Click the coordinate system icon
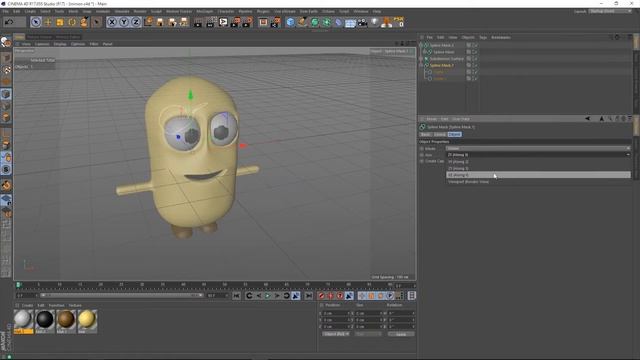Image resolution: width=640 pixels, height=360 pixels. [148, 22]
